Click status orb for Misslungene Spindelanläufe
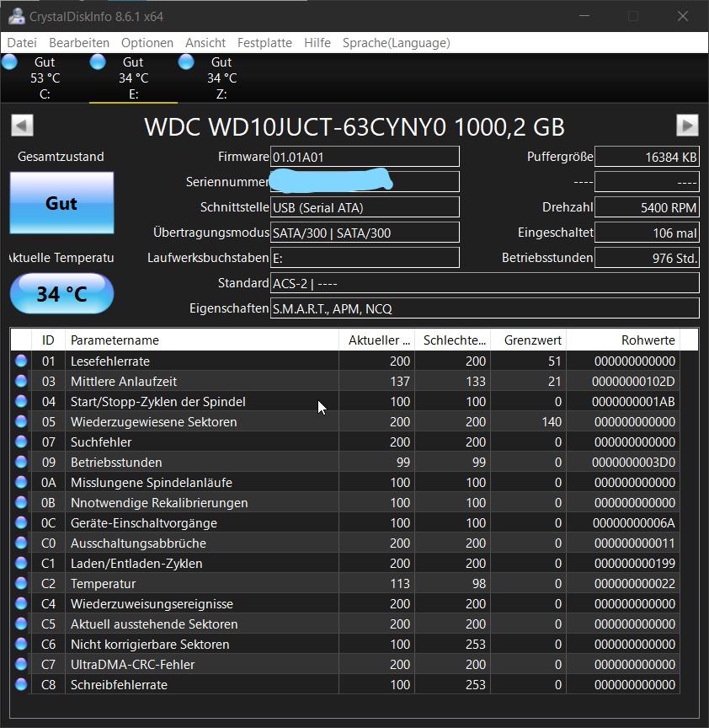The height and width of the screenshot is (728, 709). [x=21, y=482]
